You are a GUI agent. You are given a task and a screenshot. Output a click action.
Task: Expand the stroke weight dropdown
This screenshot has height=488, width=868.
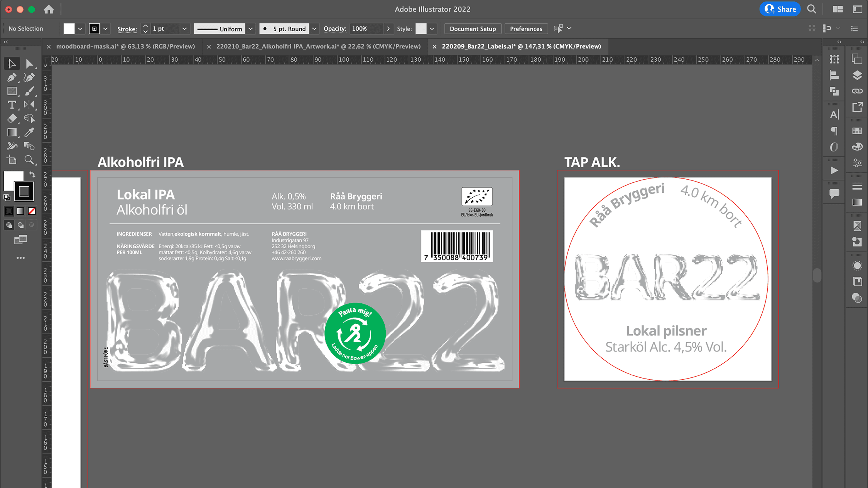pos(184,29)
